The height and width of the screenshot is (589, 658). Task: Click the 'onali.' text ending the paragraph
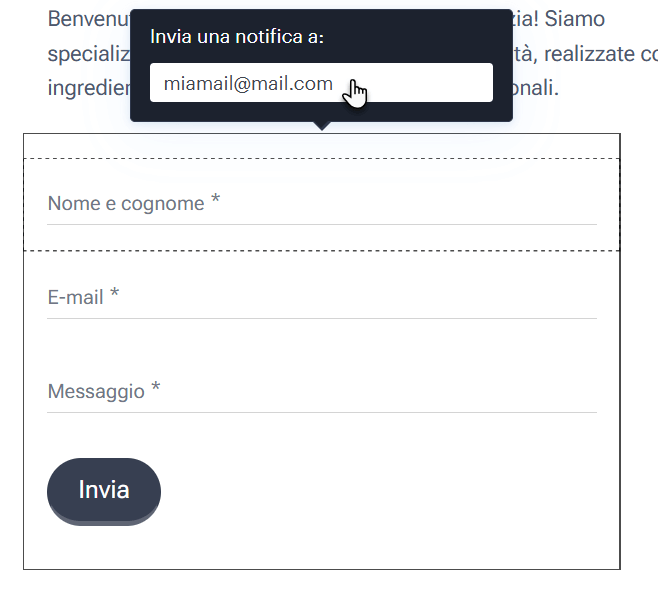[x=535, y=89]
